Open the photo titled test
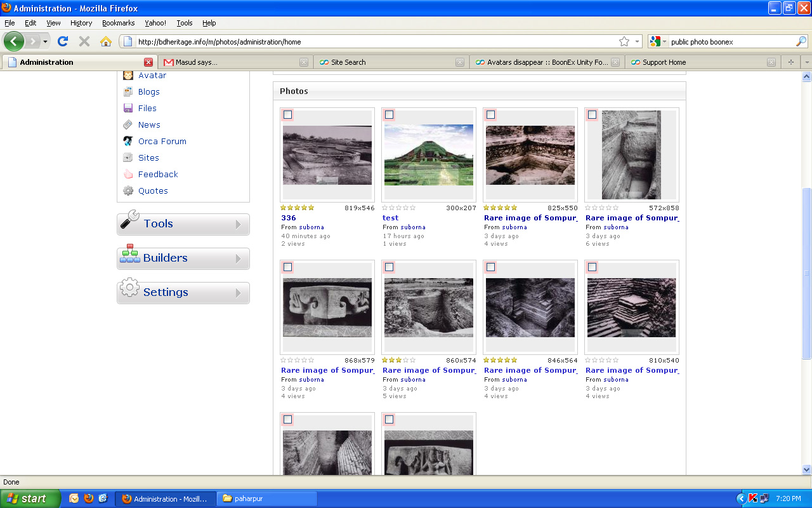 tap(390, 218)
